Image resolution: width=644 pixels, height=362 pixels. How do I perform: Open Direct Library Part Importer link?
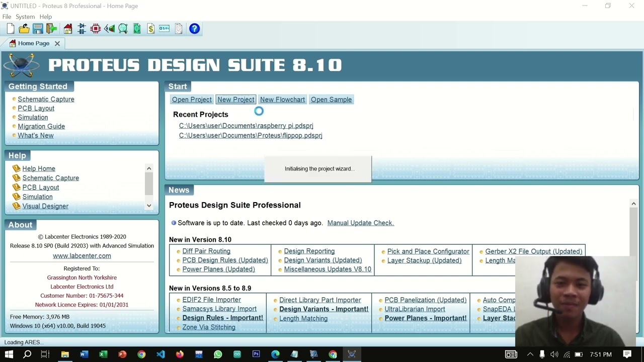click(x=320, y=300)
